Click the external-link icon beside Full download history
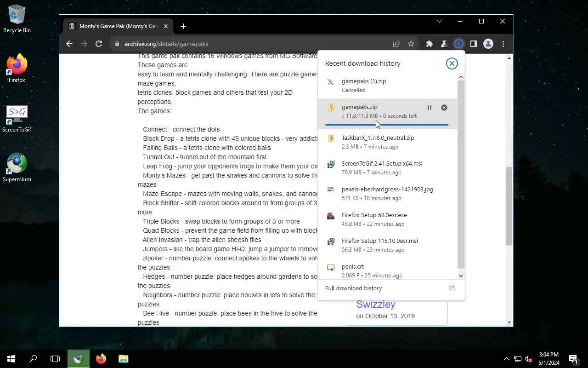Viewport: 588px width, 368px height. [452, 288]
